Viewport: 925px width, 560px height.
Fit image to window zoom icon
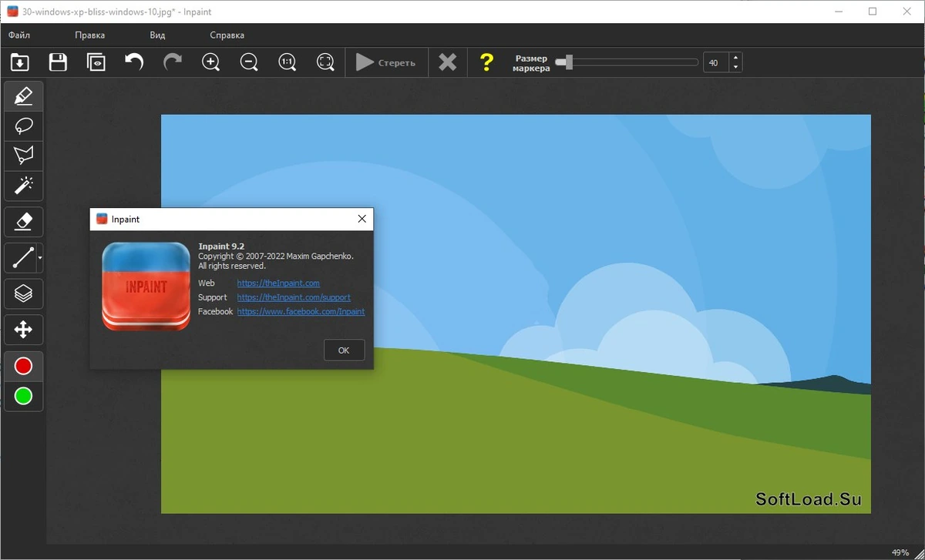point(325,62)
